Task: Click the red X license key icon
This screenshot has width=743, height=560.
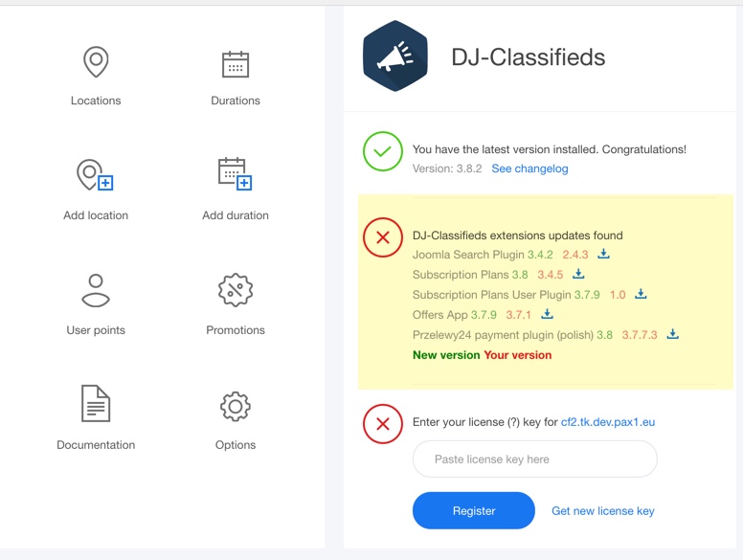Action: tap(383, 423)
